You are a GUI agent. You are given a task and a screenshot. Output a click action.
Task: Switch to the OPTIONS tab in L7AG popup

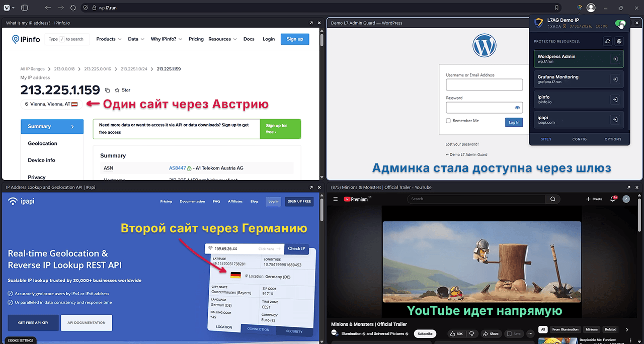click(x=613, y=139)
